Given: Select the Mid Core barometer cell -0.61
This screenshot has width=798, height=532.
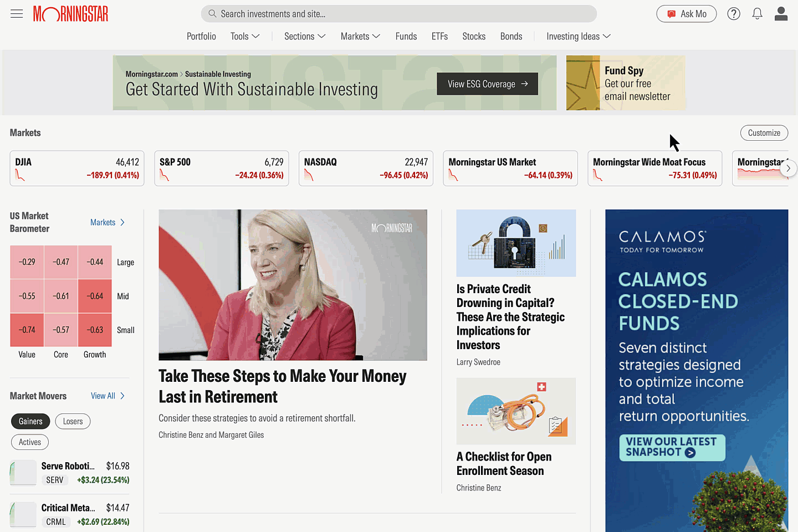Looking at the screenshot, I should [x=61, y=296].
